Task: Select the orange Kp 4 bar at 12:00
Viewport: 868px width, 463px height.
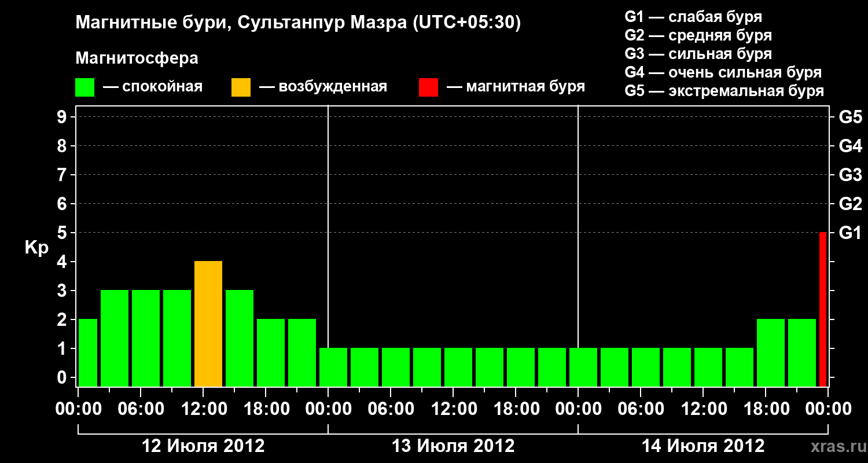Action: click(x=208, y=324)
